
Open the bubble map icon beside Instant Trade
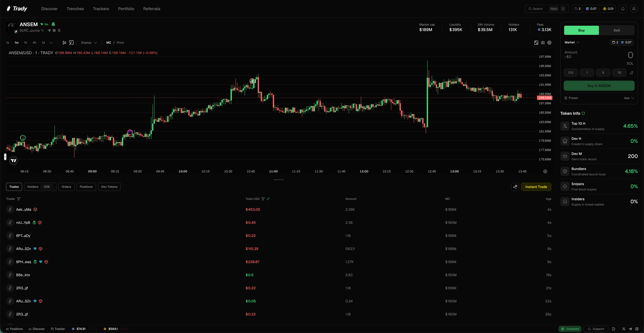coord(515,187)
